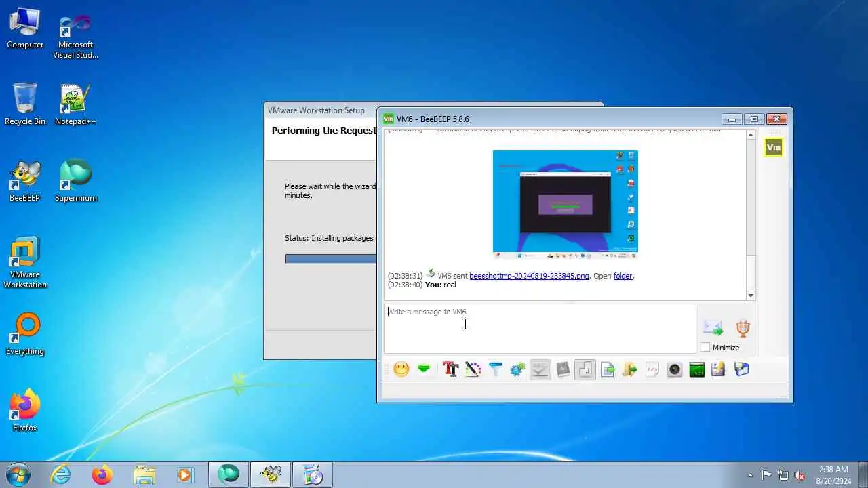Image resolution: width=868 pixels, height=488 pixels.
Task: Select the Computer desktop icon
Action: click(x=25, y=30)
